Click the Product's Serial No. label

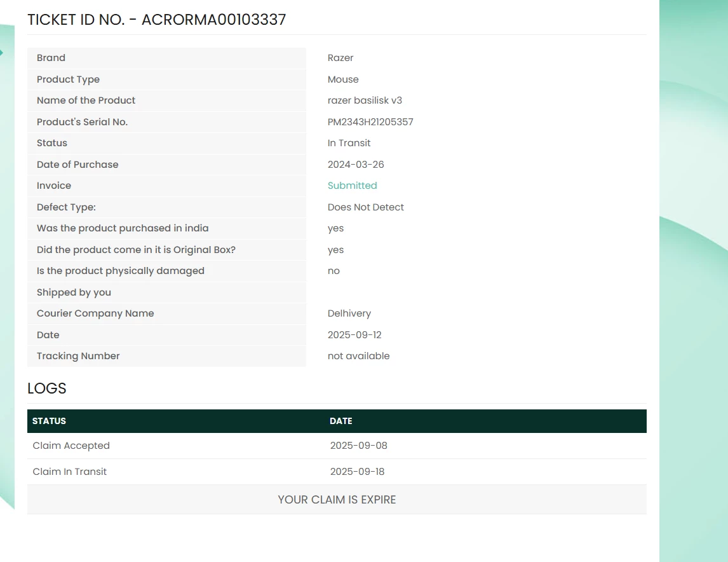pos(82,121)
